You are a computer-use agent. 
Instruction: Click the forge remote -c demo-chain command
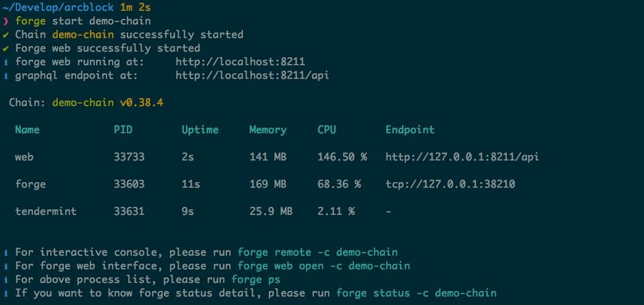click(317, 253)
